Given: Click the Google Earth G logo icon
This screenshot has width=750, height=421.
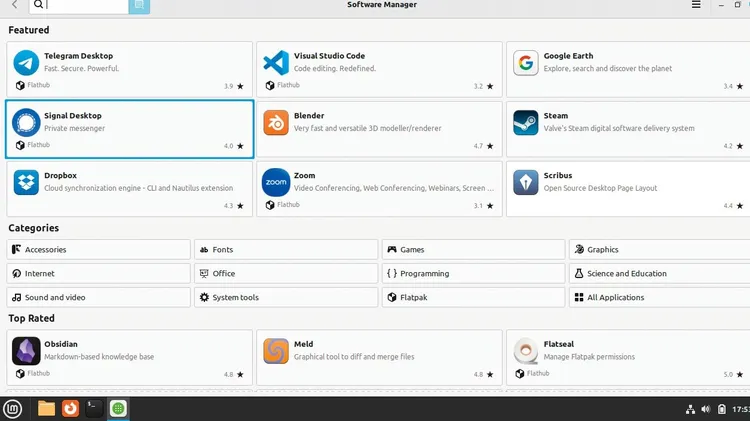Looking at the screenshot, I should coord(526,63).
